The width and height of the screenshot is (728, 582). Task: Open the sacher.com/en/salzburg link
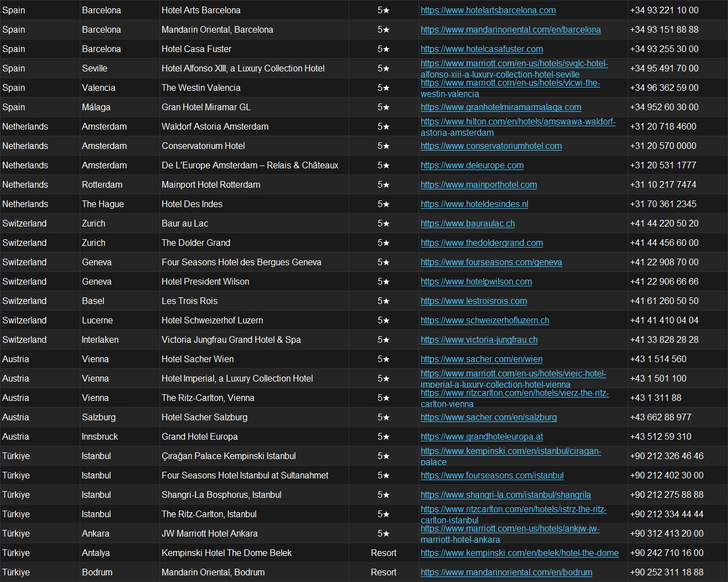(488, 417)
